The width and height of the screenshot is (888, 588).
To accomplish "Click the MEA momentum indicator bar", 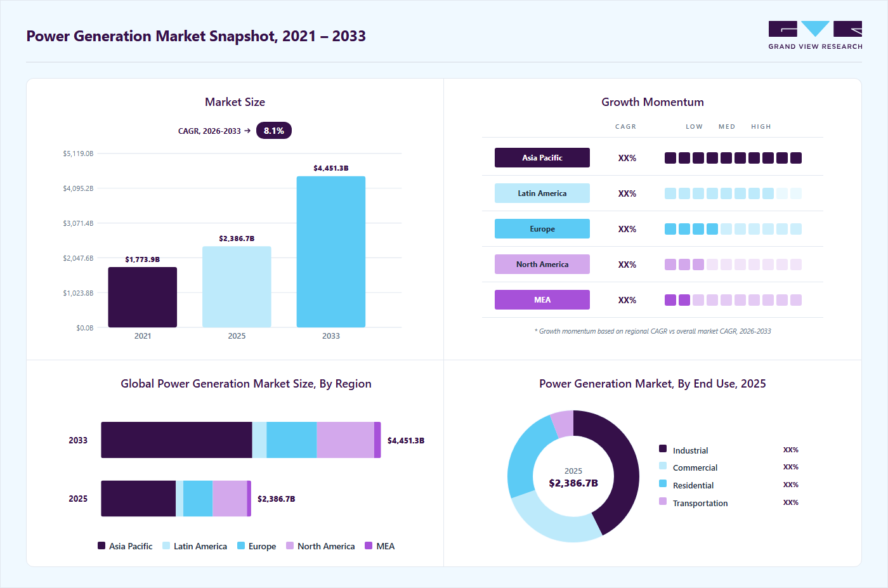I will [733, 300].
